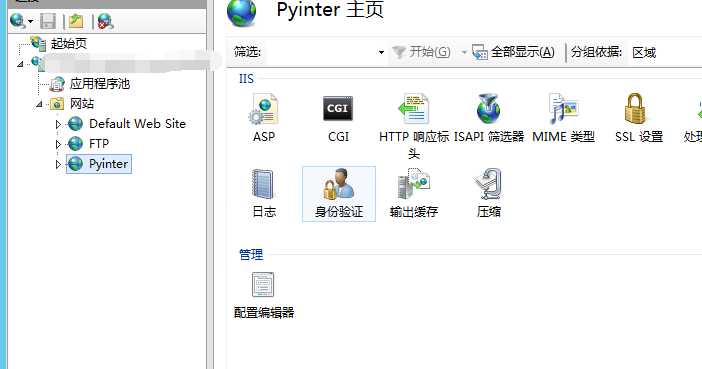Open the connect icon dropdown arrow
The height and width of the screenshot is (369, 702).
coord(30,21)
